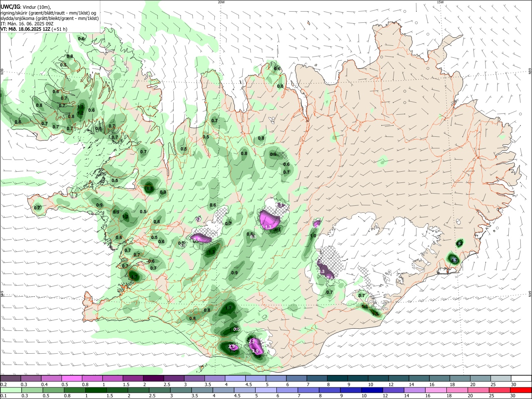Select the light lavender 4–4.5 snow-scale swatch
This screenshot has height=399, width=532.
click(234, 378)
